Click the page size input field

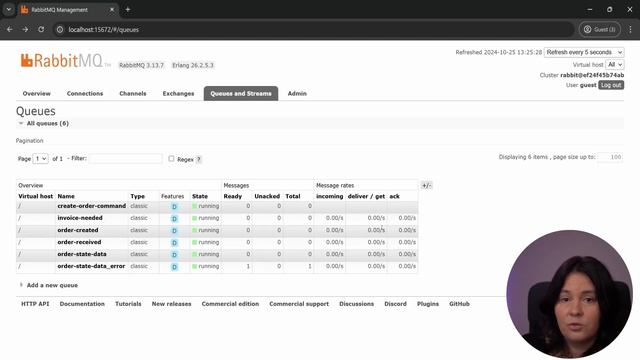[610, 157]
